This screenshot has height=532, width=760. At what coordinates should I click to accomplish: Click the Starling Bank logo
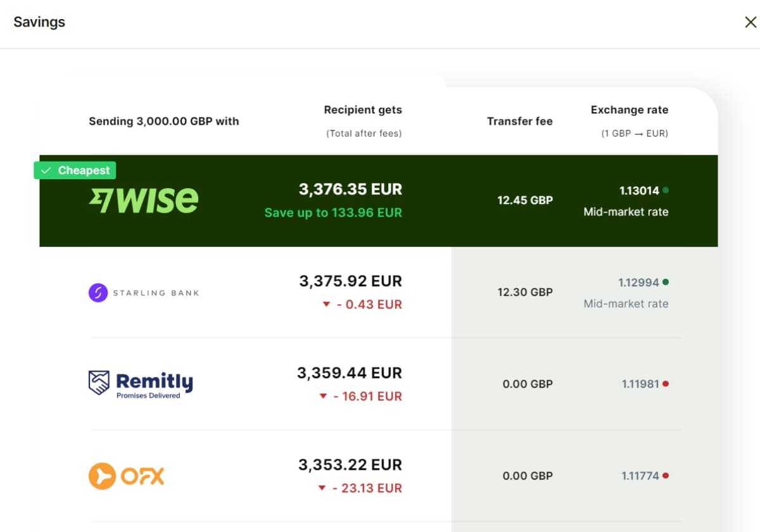click(x=144, y=293)
